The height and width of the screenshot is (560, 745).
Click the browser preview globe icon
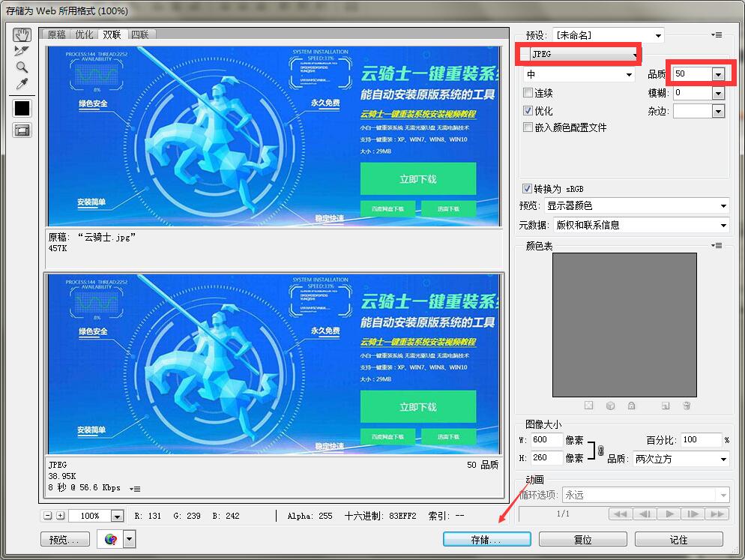point(111,540)
